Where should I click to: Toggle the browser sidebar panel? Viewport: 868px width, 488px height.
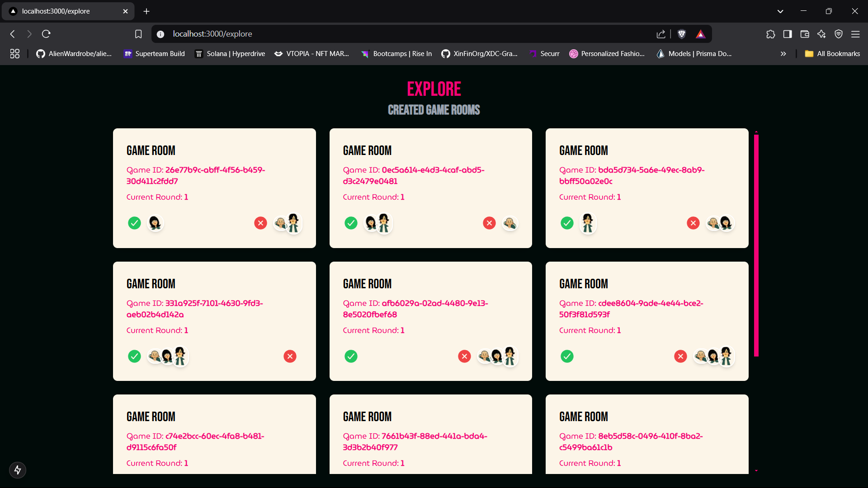(788, 34)
